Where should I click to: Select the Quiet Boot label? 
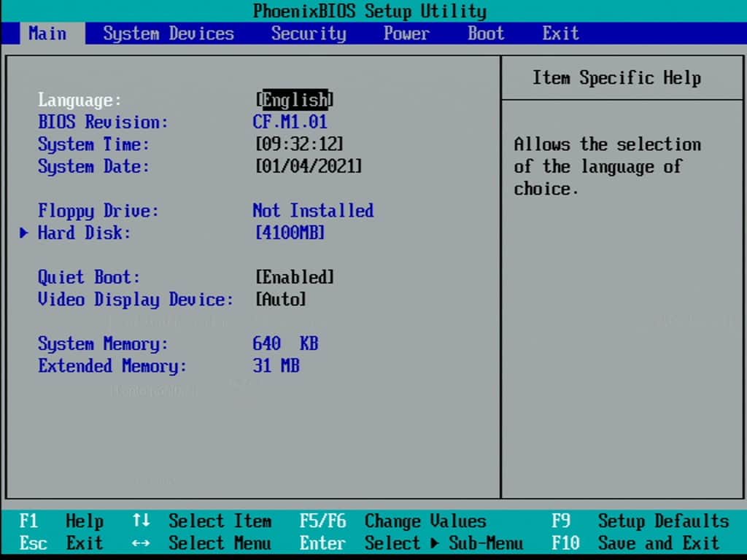coord(89,277)
